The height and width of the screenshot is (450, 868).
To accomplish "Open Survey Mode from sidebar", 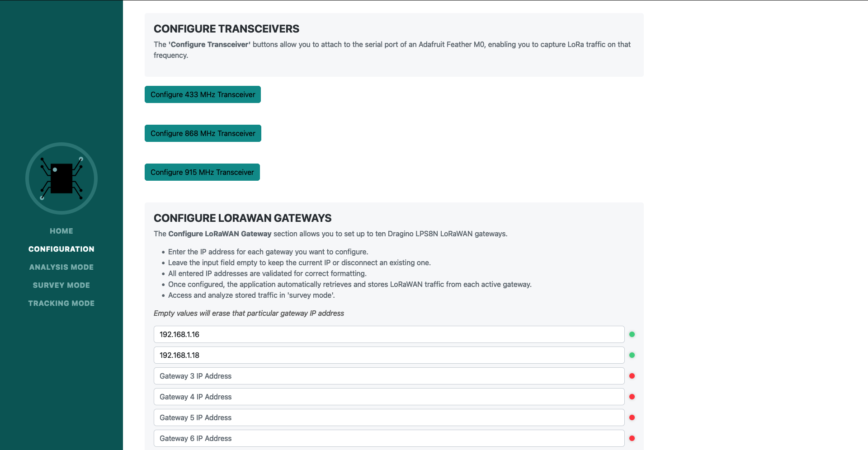I will pos(61,285).
